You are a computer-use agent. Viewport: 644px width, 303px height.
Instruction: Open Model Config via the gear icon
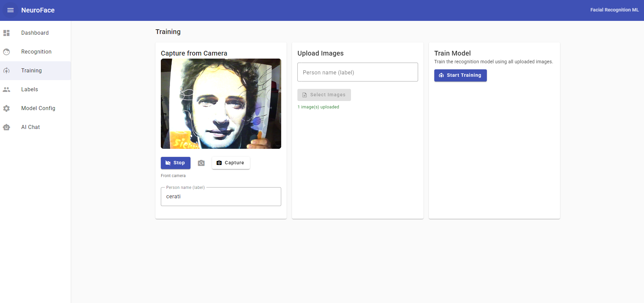click(x=7, y=108)
